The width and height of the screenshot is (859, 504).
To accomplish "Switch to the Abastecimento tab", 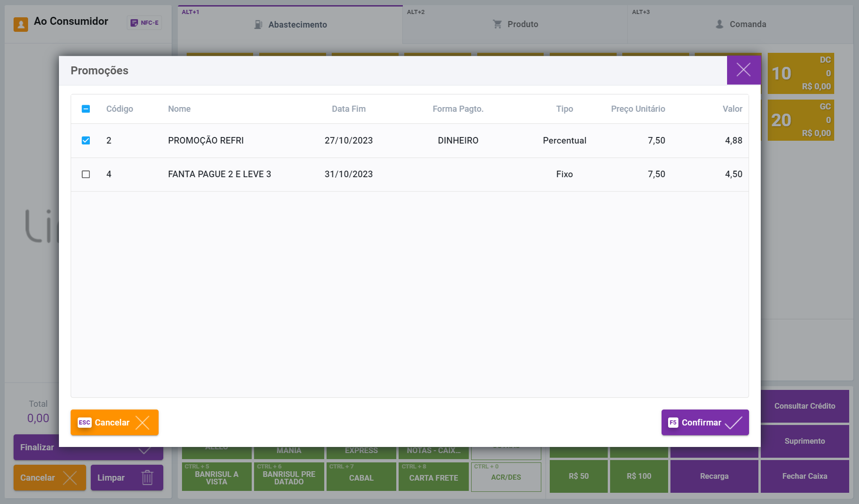I will 290,24.
